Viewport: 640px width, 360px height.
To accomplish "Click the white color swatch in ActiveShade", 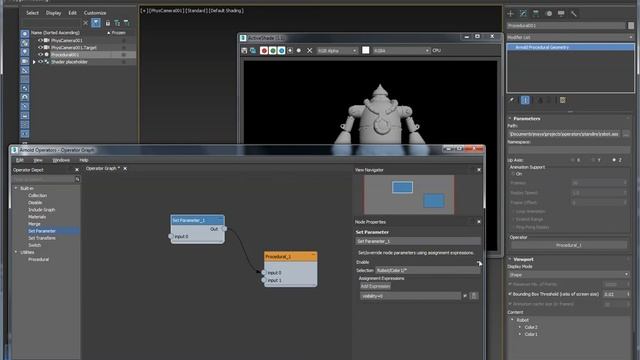I will click(x=366, y=50).
